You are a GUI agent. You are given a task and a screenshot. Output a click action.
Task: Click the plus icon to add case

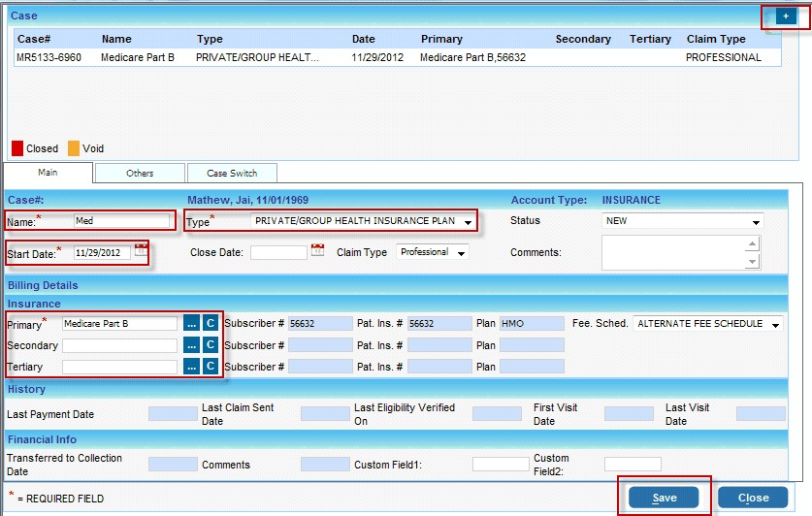[786, 16]
